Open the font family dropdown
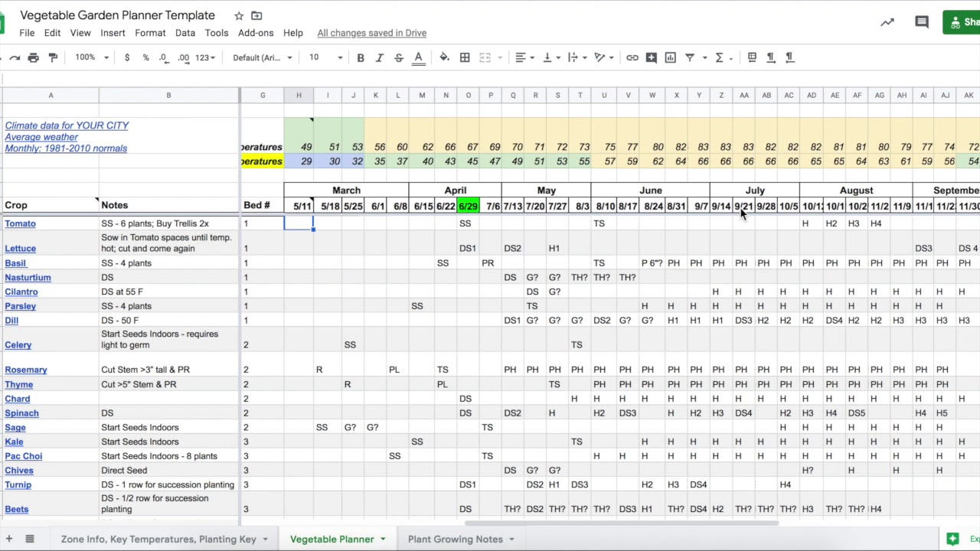The width and height of the screenshot is (980, 551). [263, 57]
